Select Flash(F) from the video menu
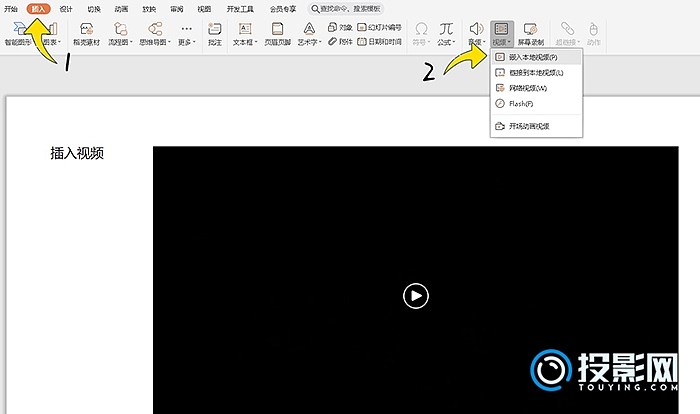Screen dimensions: 700x414 point(536,104)
